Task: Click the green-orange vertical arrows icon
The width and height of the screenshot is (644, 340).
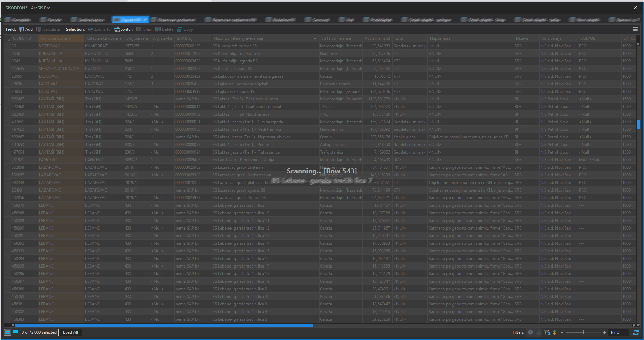Action: [x=555, y=332]
